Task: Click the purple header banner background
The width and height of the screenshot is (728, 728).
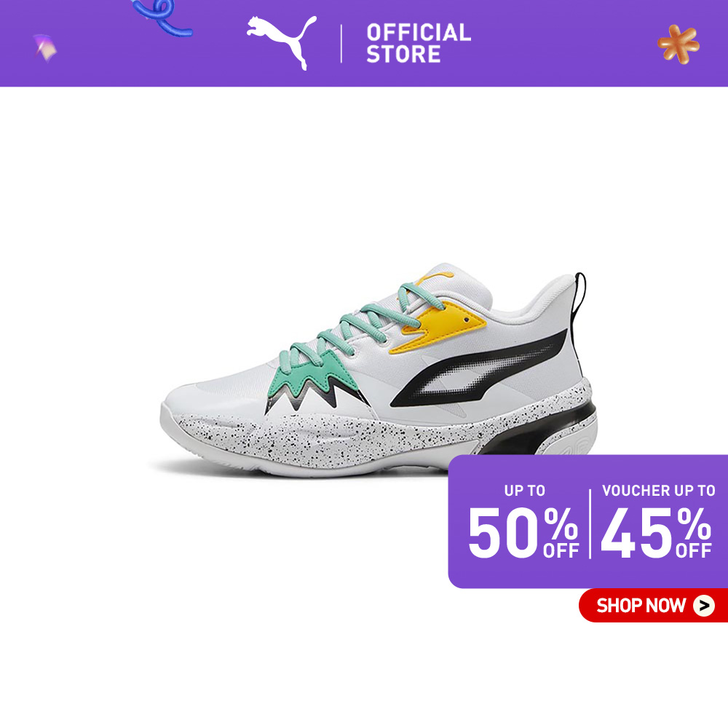Action: click(364, 43)
